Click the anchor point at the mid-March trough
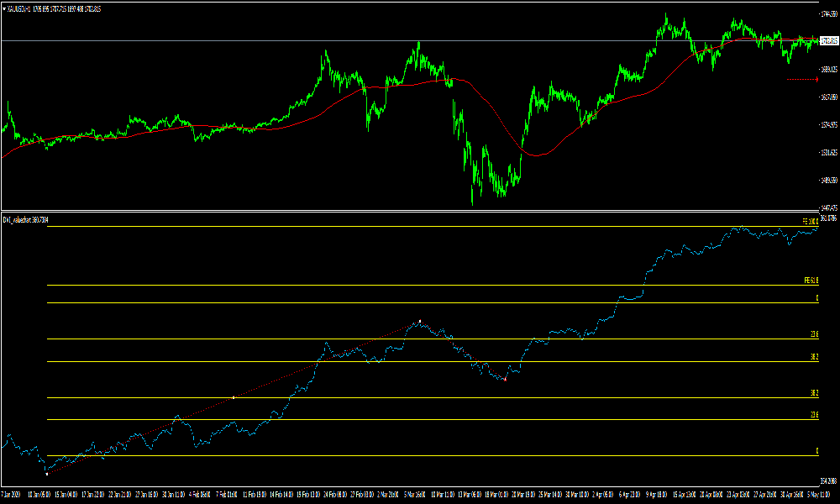 coord(505,380)
